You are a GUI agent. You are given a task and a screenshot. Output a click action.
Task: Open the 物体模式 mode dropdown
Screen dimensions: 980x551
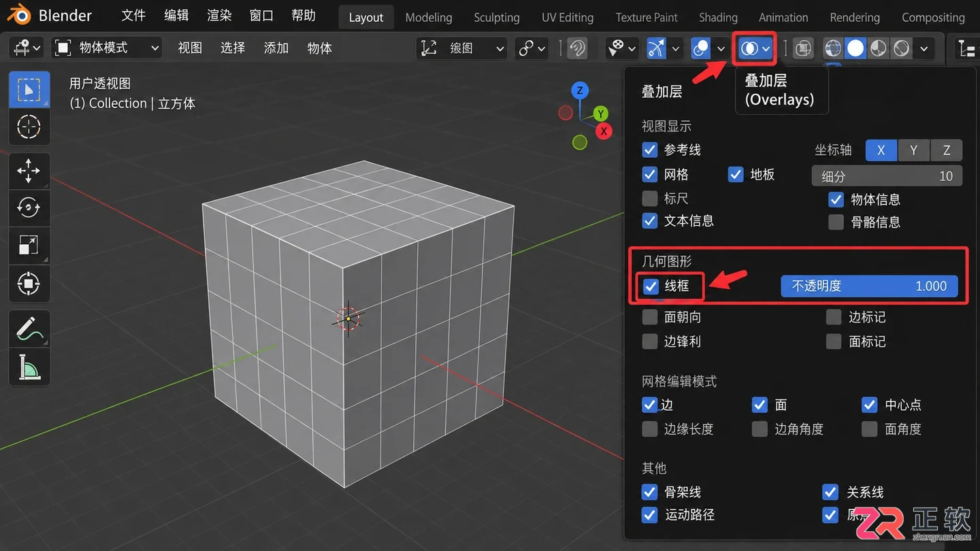[107, 48]
